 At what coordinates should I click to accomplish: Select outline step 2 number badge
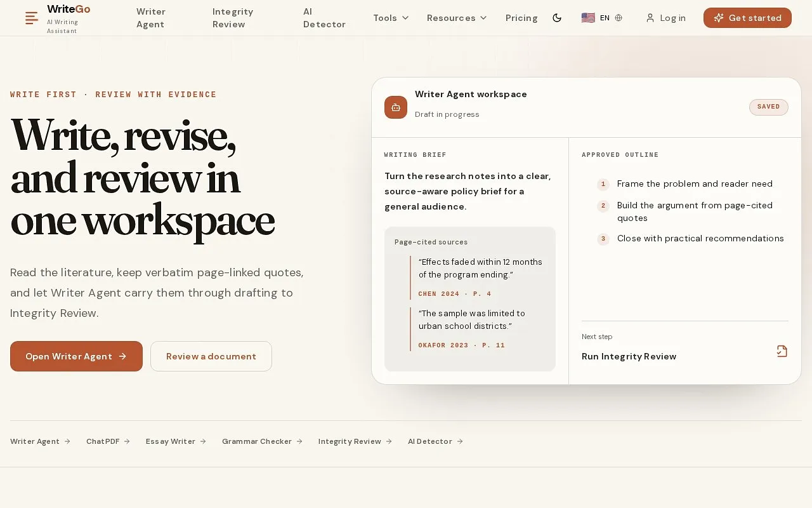click(603, 206)
